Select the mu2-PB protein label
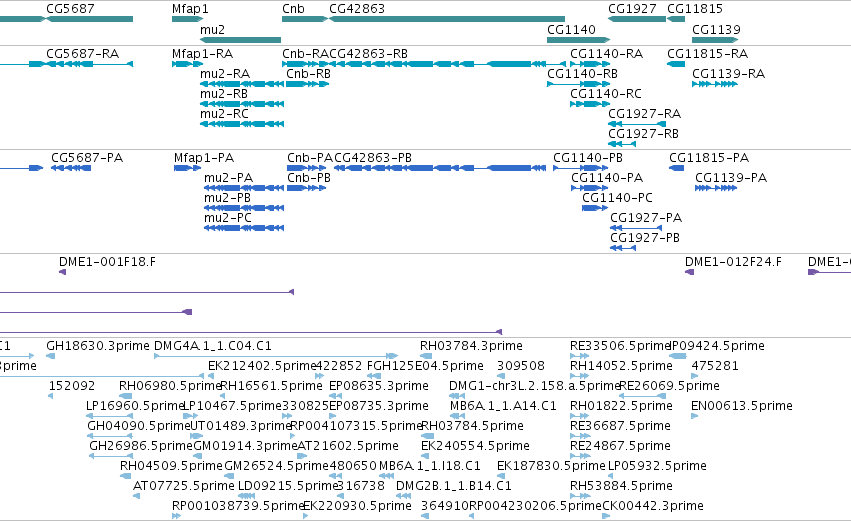851x521 pixels. coord(227,198)
